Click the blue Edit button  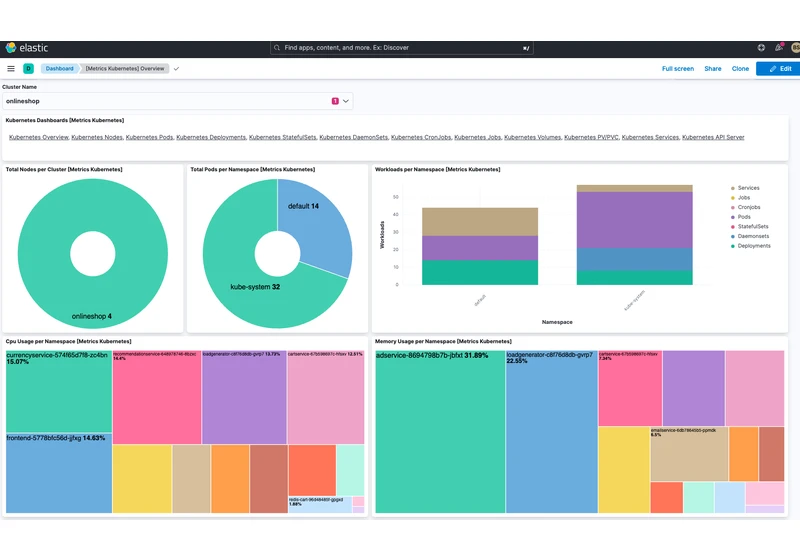(779, 68)
